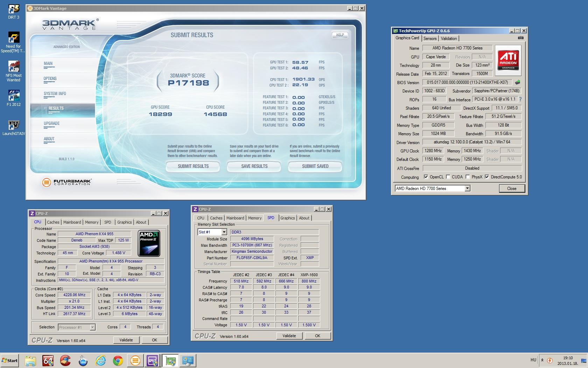588x368 pixels.
Task: Click Bus Interface question mark in GPU-Z
Action: [x=520, y=99]
